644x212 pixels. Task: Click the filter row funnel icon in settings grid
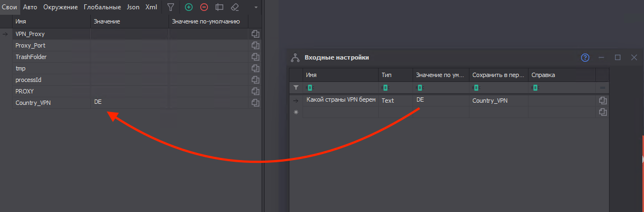pyautogui.click(x=296, y=87)
